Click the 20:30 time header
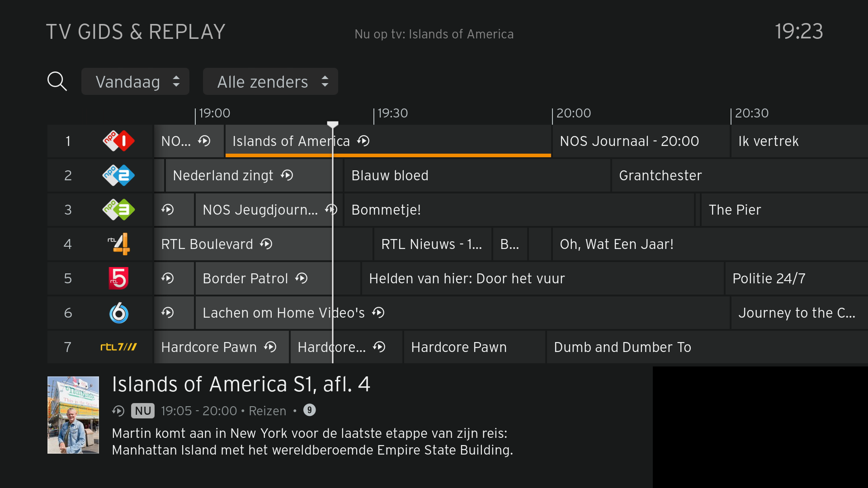This screenshot has width=868, height=488. point(751,113)
